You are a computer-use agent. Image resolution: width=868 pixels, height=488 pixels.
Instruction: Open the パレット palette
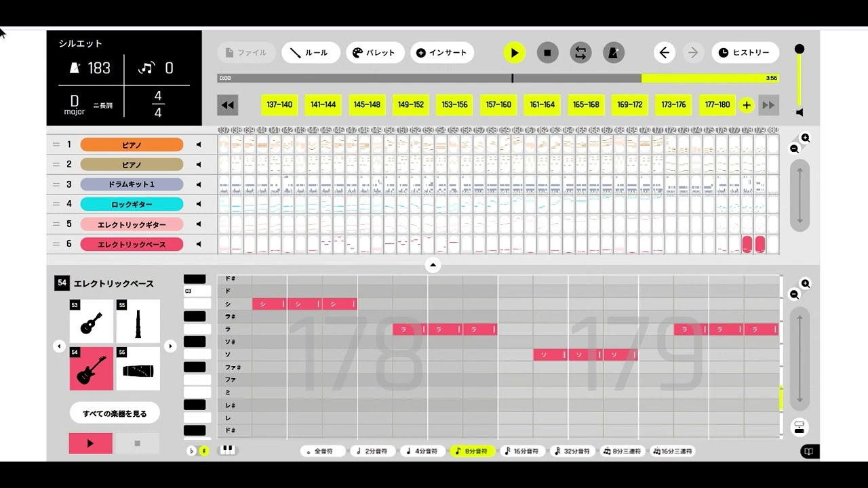click(x=375, y=53)
